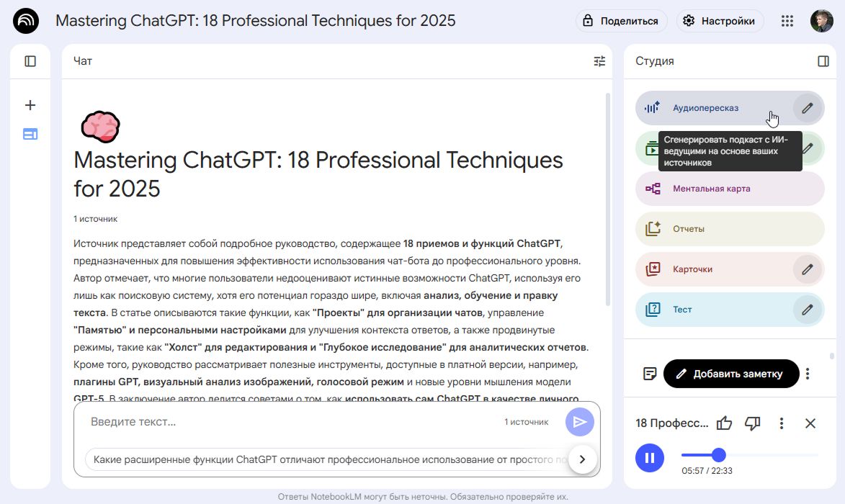Viewport: 845px width, 504px height.
Task: Open the Google apps grid
Action: tap(787, 21)
